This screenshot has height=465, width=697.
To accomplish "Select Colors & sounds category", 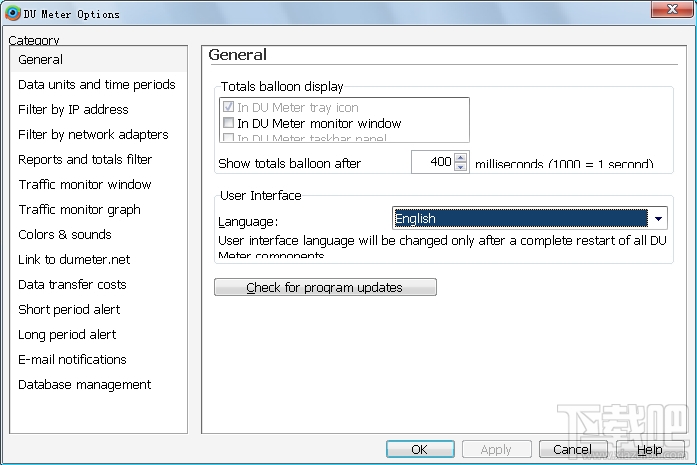I will [x=64, y=235].
